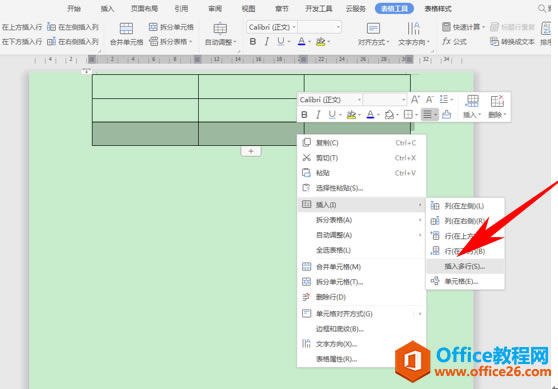
Task: Switch to the 页面布局 Page Layout tab
Action: tap(144, 9)
